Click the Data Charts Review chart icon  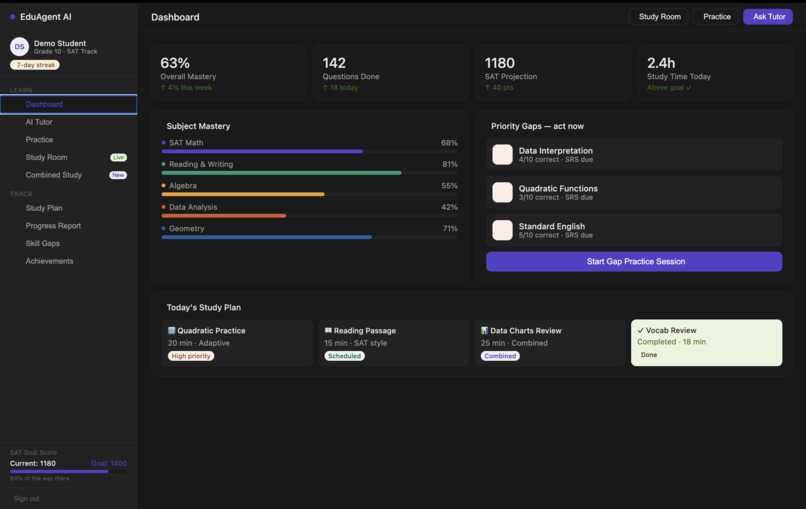point(484,331)
